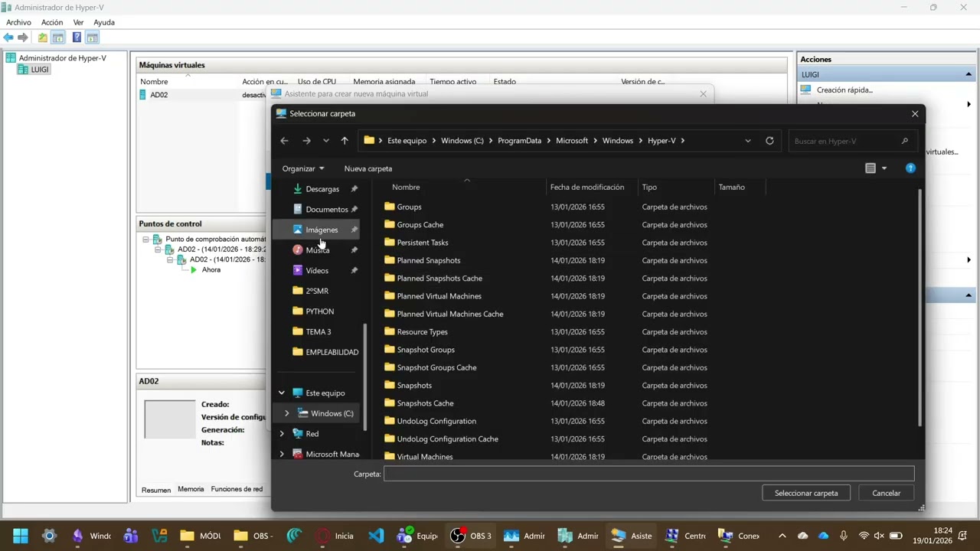This screenshot has height=551, width=980.
Task: Sort by Fecha de modificación column
Action: [587, 187]
